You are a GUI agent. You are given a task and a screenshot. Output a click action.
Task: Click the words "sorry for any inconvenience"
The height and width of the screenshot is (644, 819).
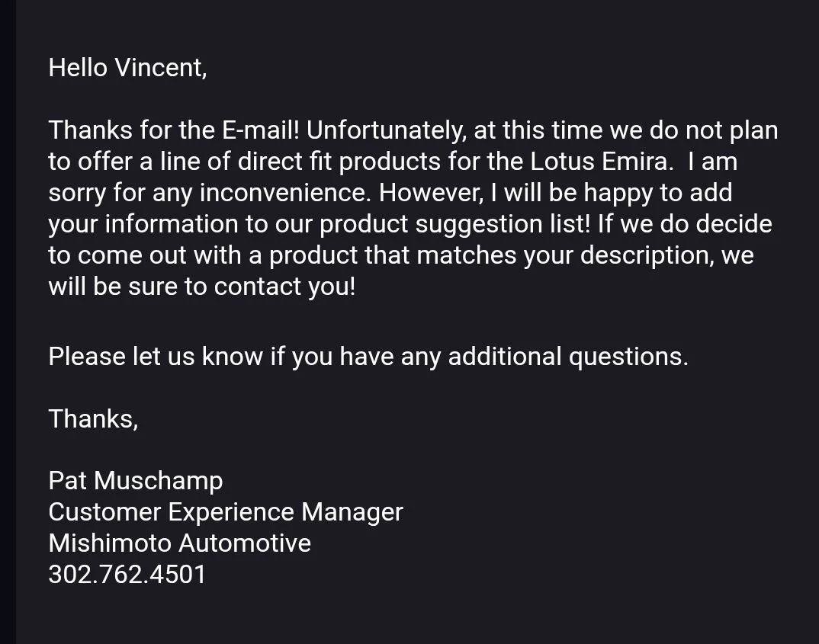(208, 193)
